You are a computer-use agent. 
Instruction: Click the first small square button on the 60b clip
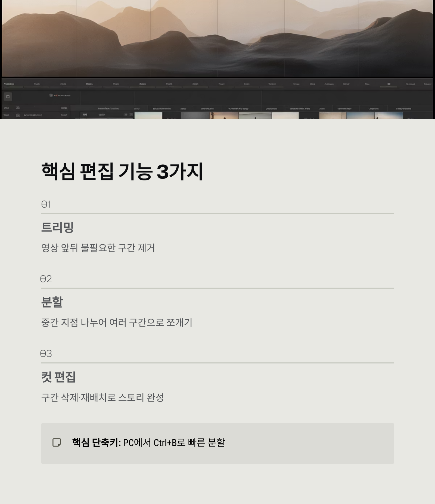[126, 114]
